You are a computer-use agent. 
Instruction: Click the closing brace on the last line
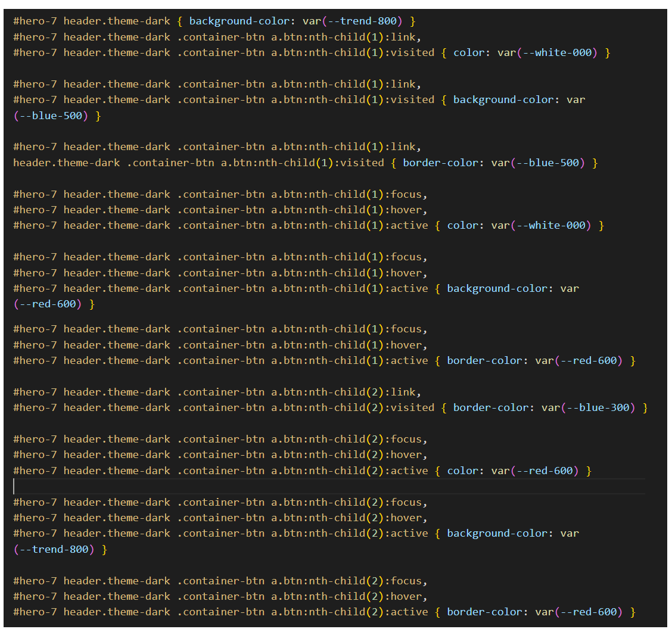(x=633, y=612)
